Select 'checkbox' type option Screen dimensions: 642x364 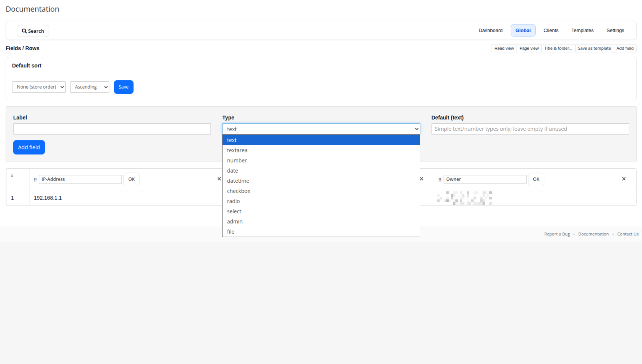[x=238, y=191]
